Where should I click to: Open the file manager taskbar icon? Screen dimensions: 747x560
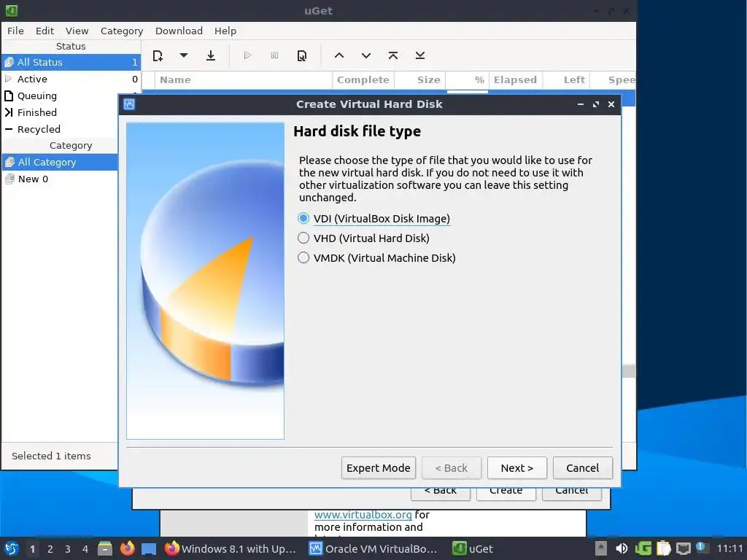(105, 549)
